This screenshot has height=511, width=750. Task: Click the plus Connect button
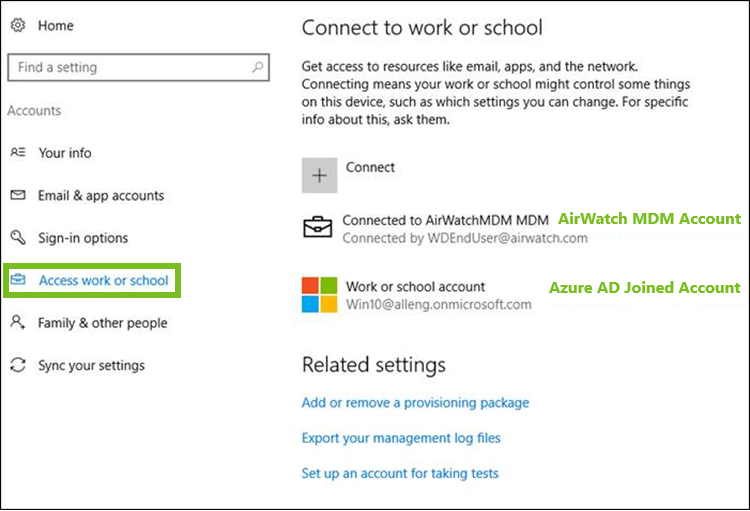click(319, 176)
